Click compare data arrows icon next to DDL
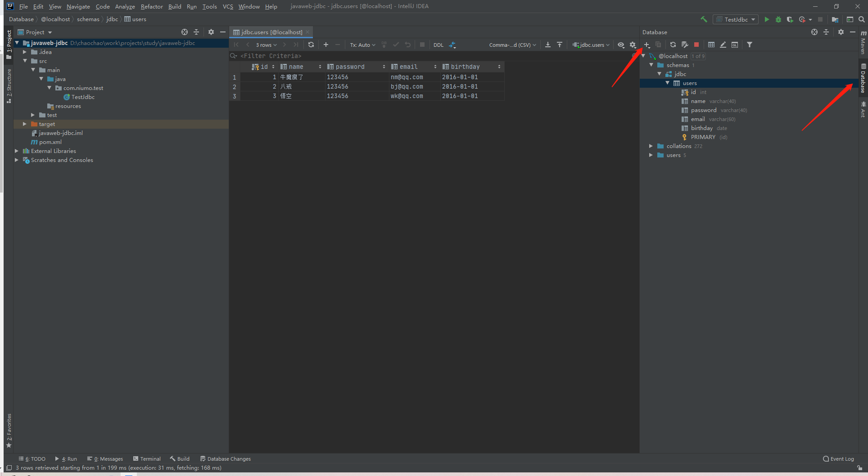 pos(452,45)
